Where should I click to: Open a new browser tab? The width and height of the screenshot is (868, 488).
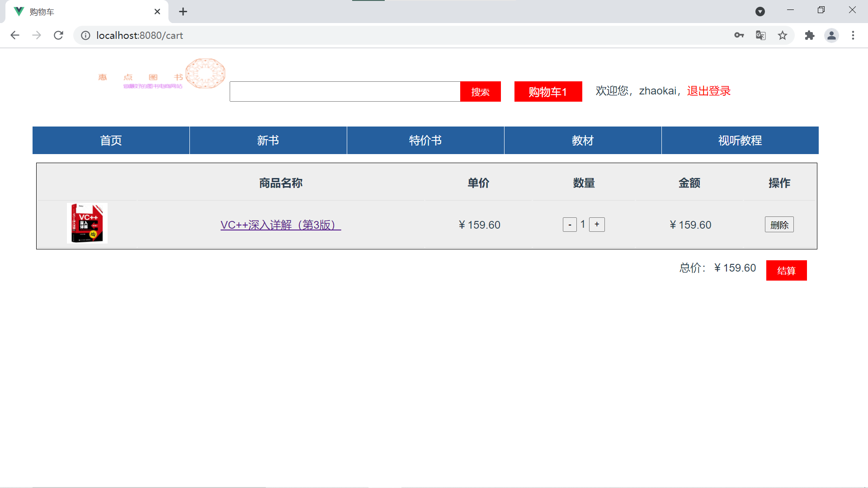pos(183,11)
